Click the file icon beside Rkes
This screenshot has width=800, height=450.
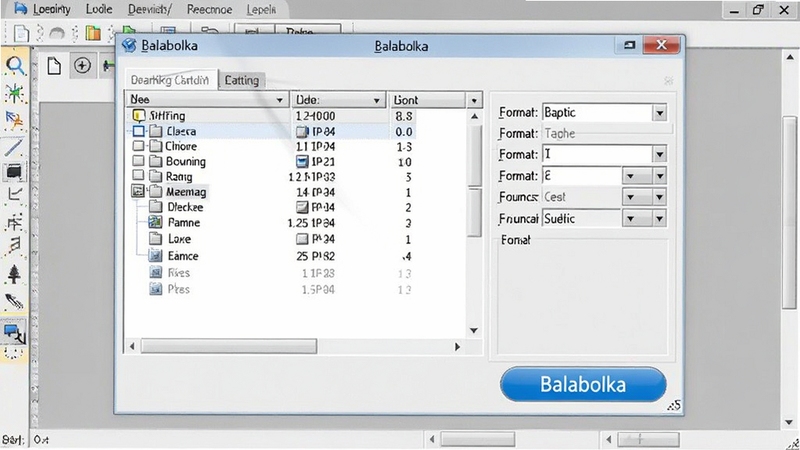point(155,272)
